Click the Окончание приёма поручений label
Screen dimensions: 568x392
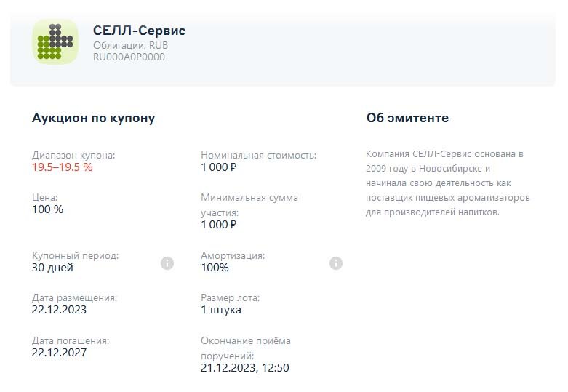(x=246, y=348)
